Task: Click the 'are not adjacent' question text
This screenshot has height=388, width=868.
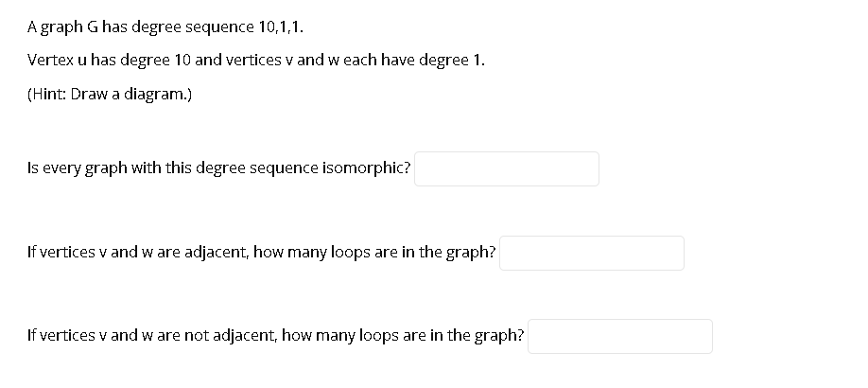Action: coord(275,335)
